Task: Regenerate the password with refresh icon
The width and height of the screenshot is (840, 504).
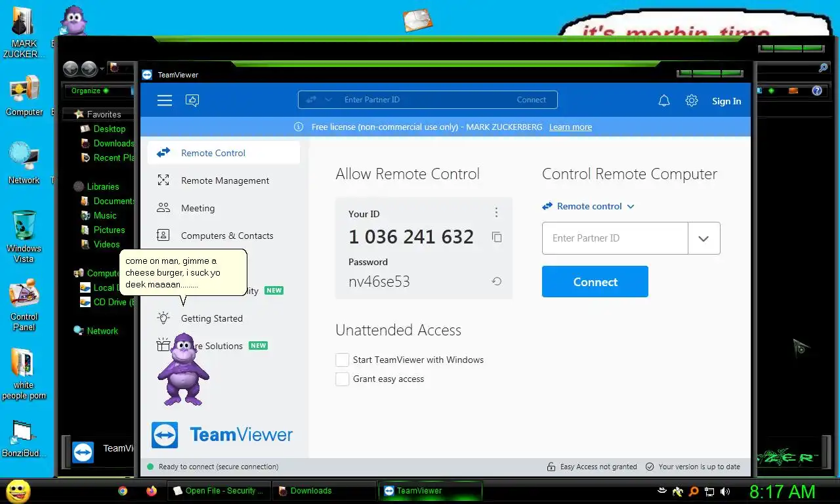Action: (x=497, y=282)
